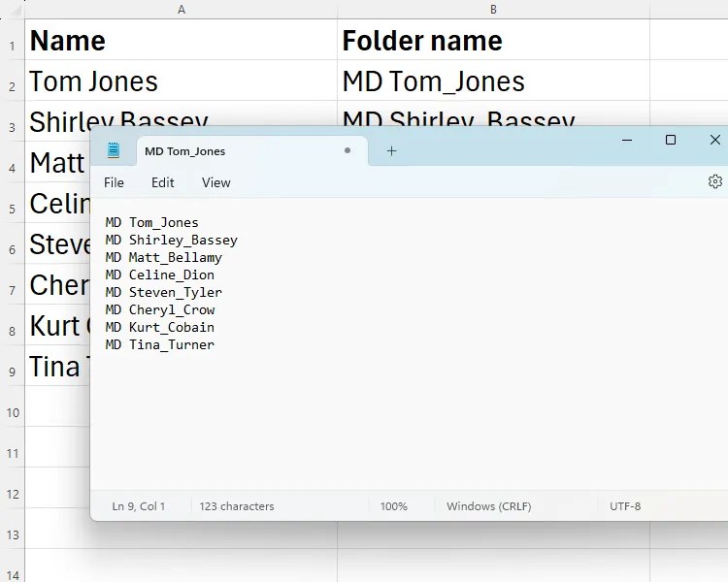The height and width of the screenshot is (582, 728).
Task: Click '123 characters' in the status bar
Action: 236,506
